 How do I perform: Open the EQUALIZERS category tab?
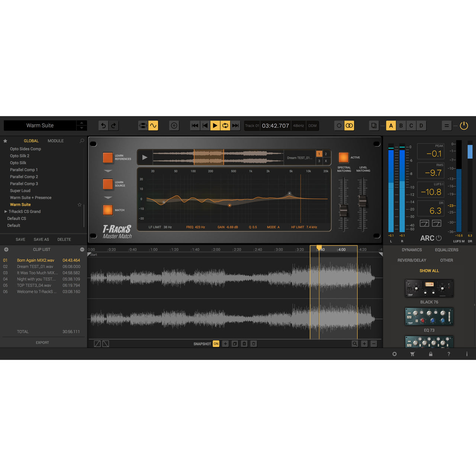pyautogui.click(x=447, y=250)
